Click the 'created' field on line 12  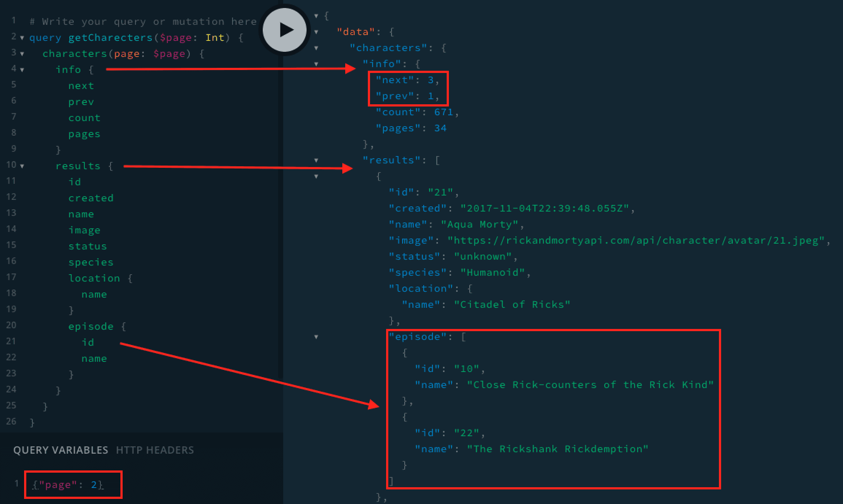pos(91,198)
